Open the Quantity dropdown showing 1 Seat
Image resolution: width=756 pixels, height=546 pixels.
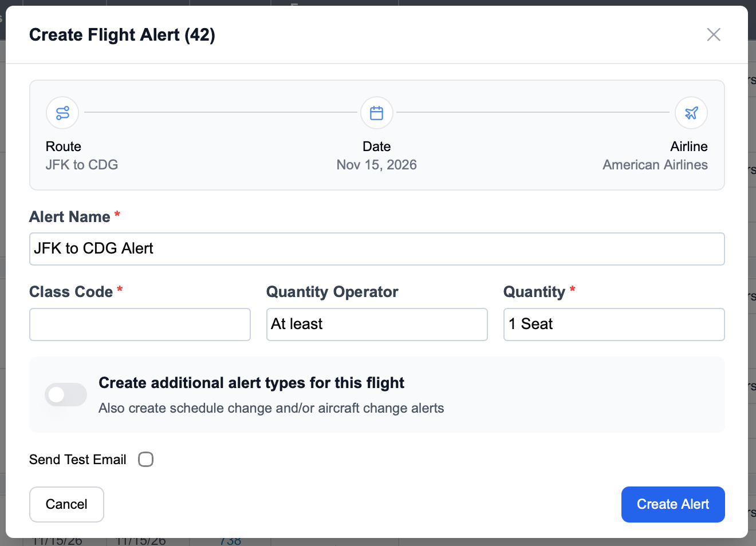pyautogui.click(x=613, y=325)
